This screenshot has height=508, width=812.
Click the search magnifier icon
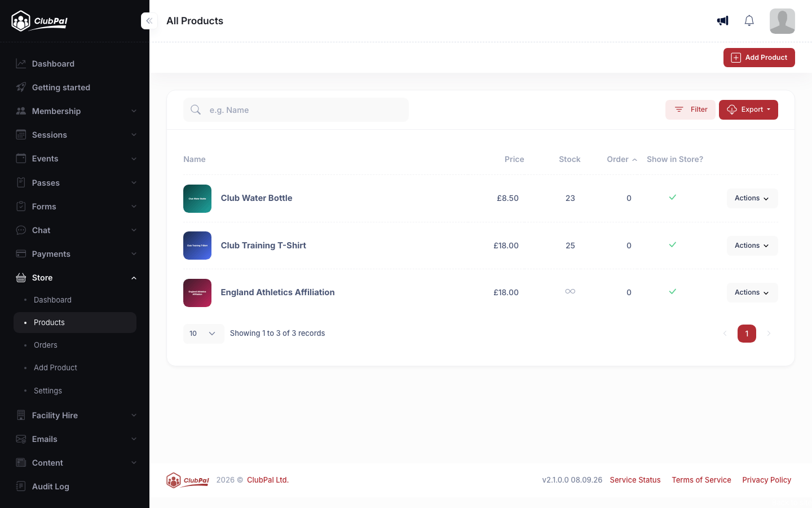pyautogui.click(x=196, y=110)
